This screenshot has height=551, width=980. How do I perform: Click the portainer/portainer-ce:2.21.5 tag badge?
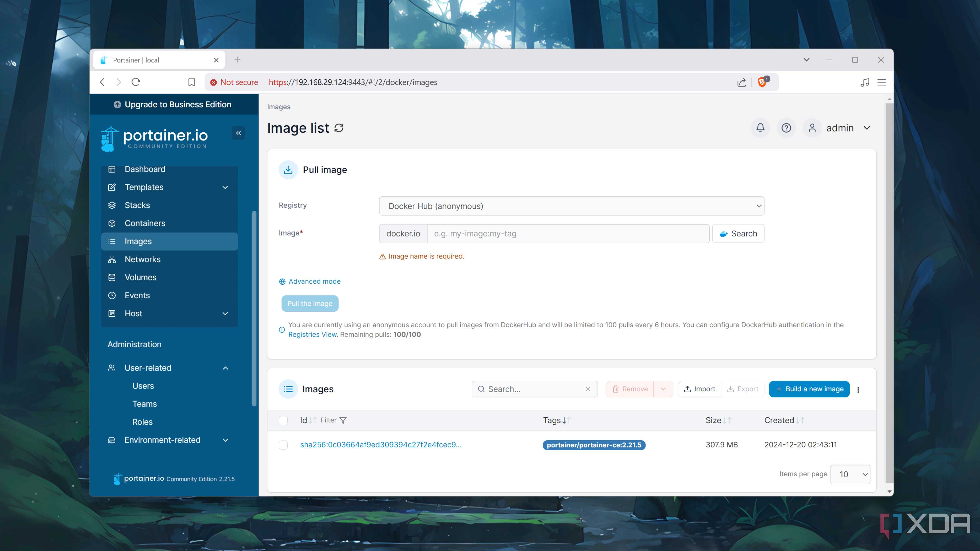tap(594, 445)
